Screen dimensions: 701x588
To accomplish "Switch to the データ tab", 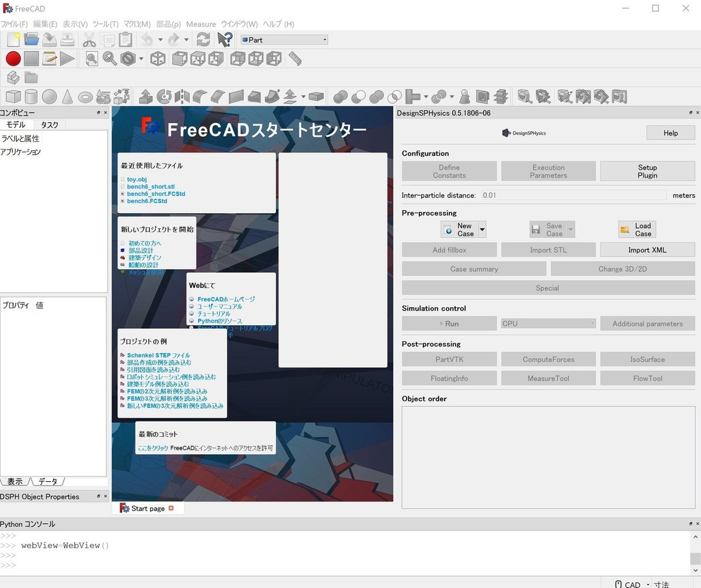I will tap(48, 482).
